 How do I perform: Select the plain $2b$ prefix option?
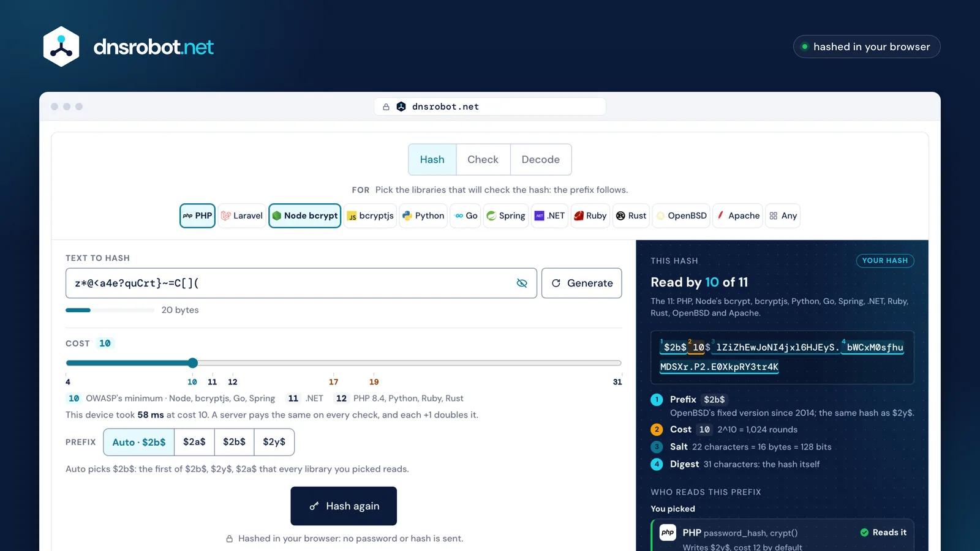pyautogui.click(x=235, y=442)
